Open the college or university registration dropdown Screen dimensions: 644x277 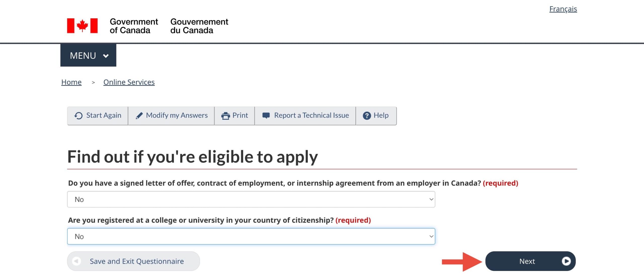click(251, 236)
